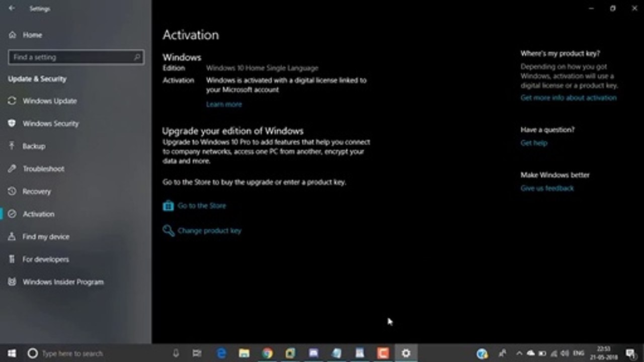Go to Settings Home

click(25, 35)
